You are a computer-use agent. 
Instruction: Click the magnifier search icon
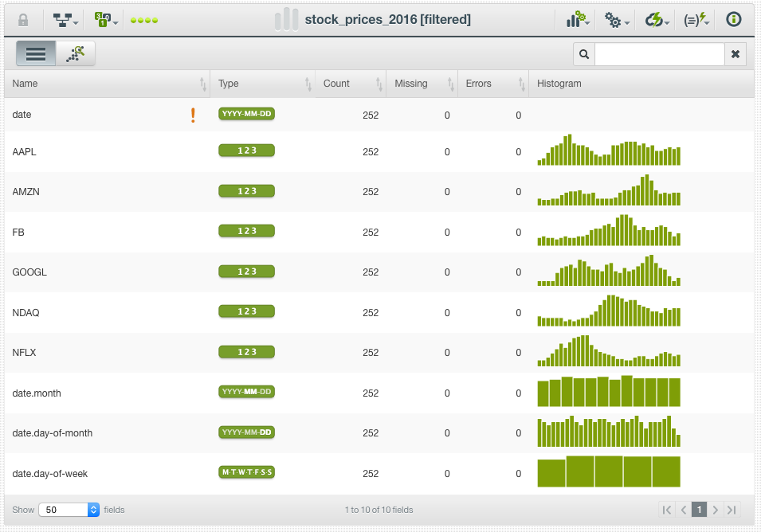[x=584, y=54]
